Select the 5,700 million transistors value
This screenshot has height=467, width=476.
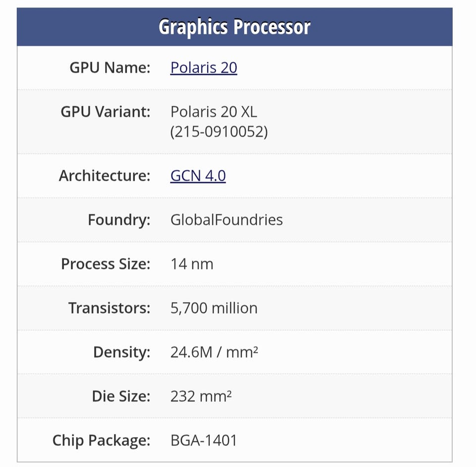tap(214, 308)
